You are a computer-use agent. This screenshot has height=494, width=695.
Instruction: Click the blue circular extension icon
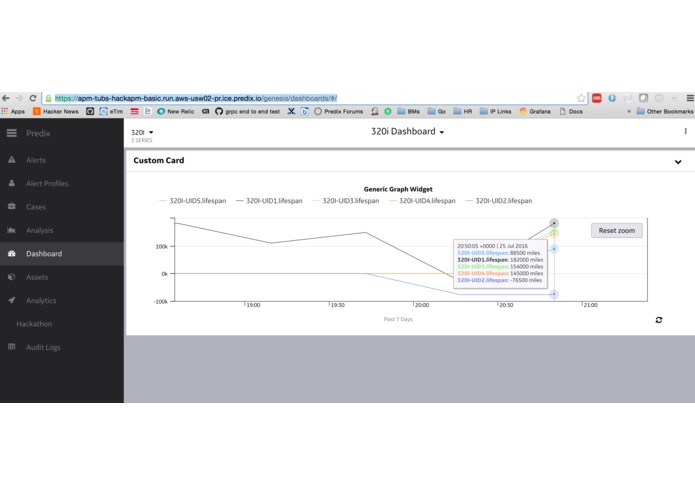pyautogui.click(x=612, y=98)
